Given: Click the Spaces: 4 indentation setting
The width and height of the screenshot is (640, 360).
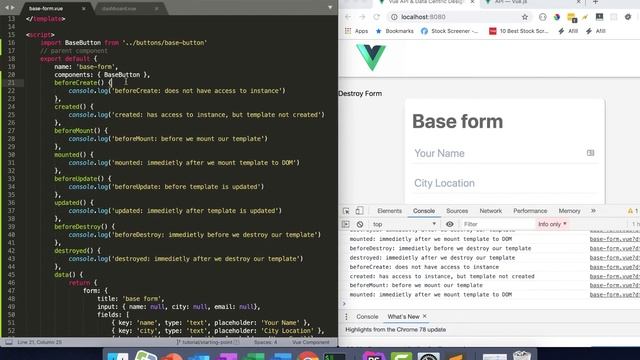Looking at the screenshot, I should [265, 342].
